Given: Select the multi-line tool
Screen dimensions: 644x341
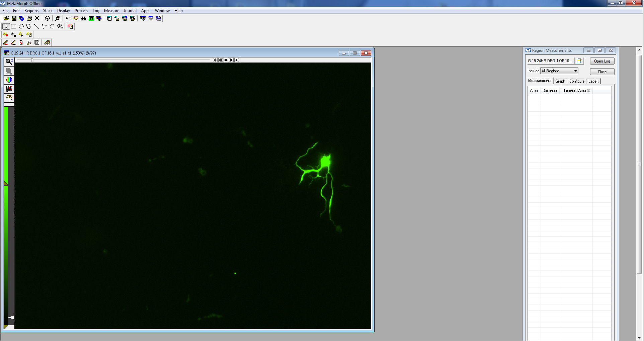Looking at the screenshot, I should pyautogui.click(x=44, y=26).
